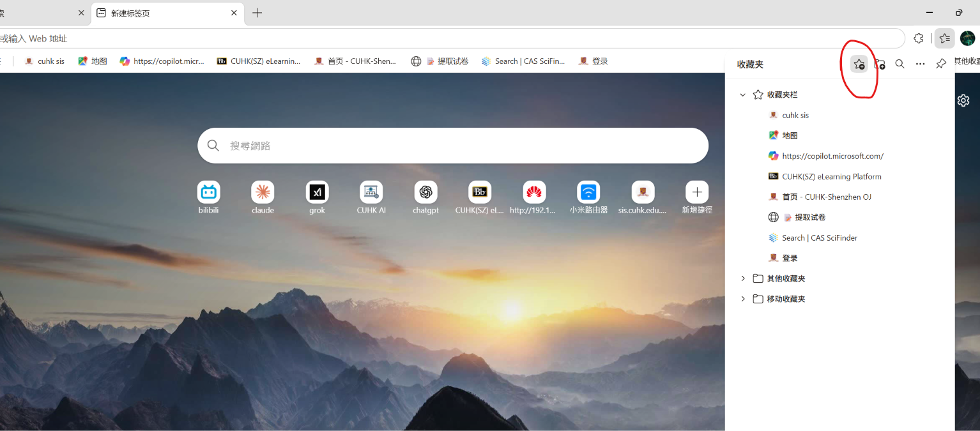
Task: Open the CUHK AI shortcut tile
Action: 371,198
